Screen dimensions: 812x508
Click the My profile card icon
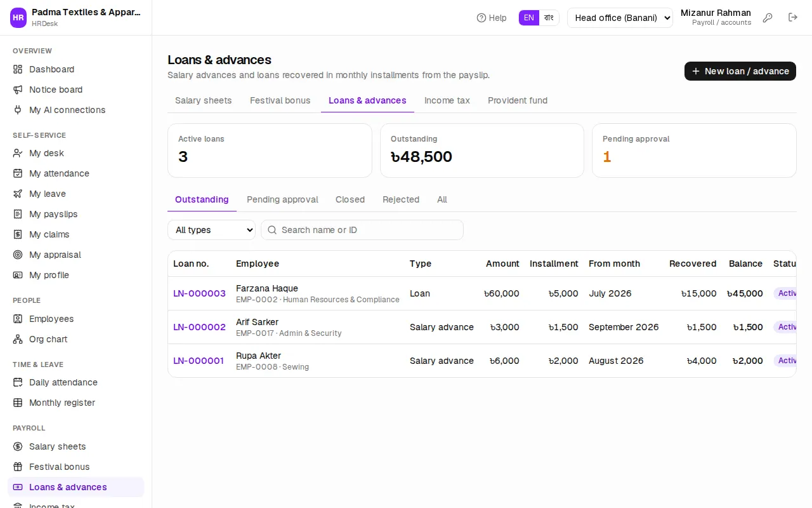pyautogui.click(x=18, y=275)
